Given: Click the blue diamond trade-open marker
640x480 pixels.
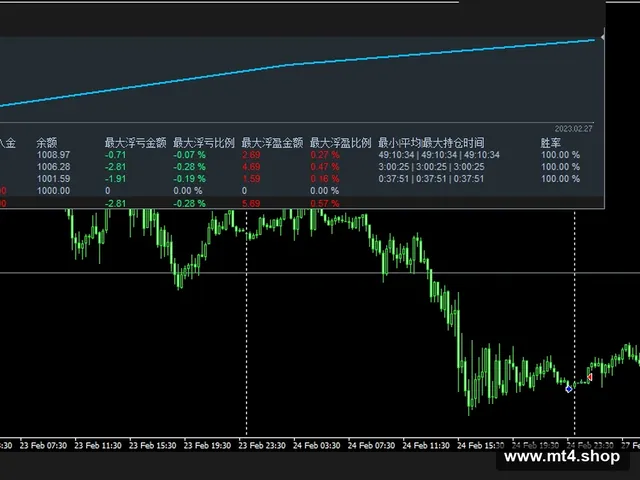Looking at the screenshot, I should point(569,389).
